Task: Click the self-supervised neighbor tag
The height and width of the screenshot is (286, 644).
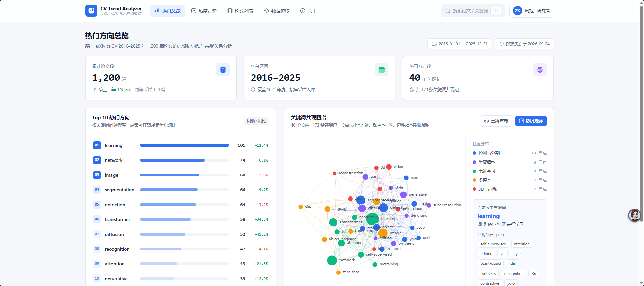Action: point(493,244)
